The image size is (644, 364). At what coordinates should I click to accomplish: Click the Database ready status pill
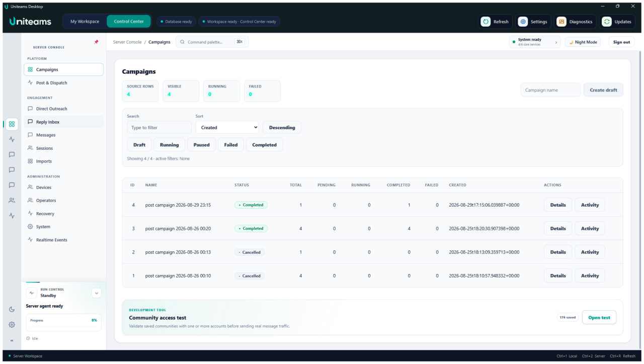coord(176,22)
